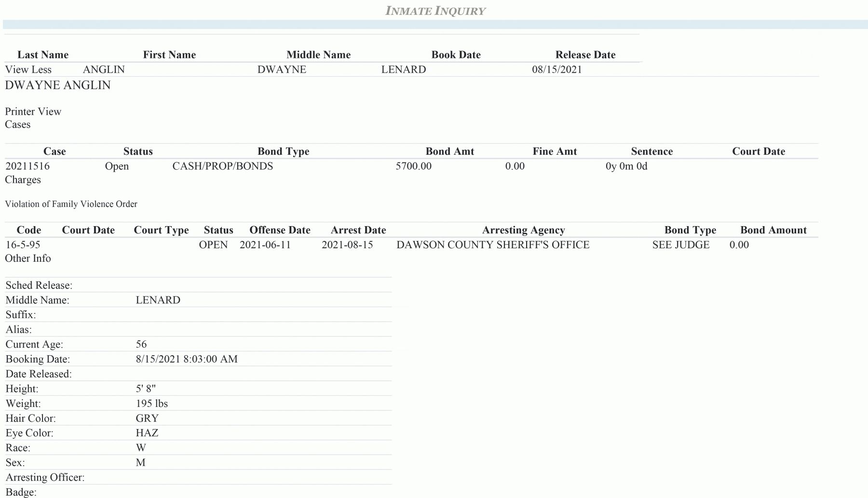
Task: Click the Court Date column header
Action: tap(759, 151)
